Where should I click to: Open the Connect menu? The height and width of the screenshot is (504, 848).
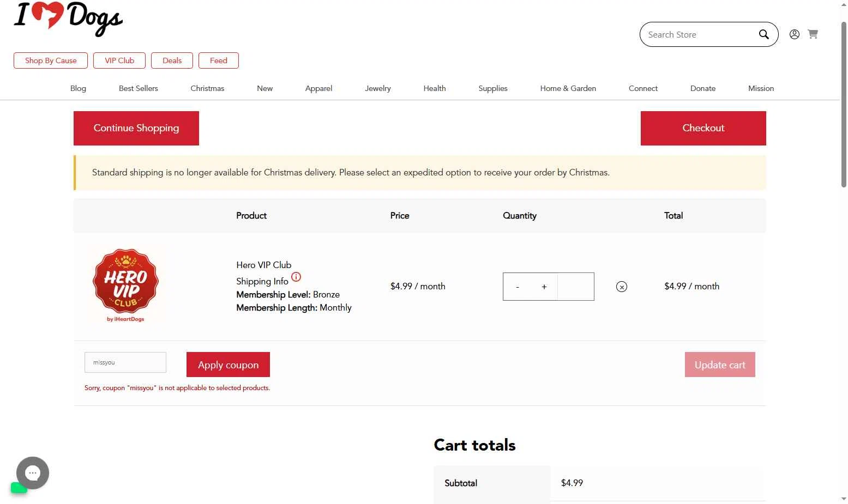point(643,88)
